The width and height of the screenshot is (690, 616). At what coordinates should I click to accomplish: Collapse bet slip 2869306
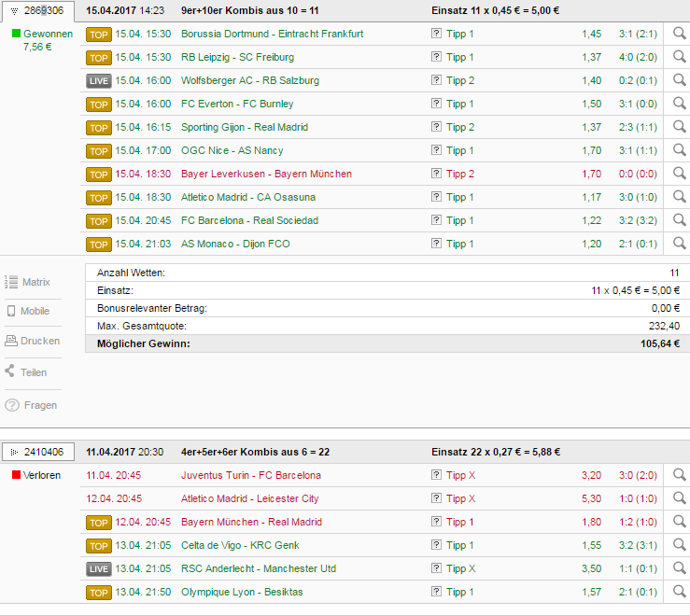pyautogui.click(x=15, y=11)
